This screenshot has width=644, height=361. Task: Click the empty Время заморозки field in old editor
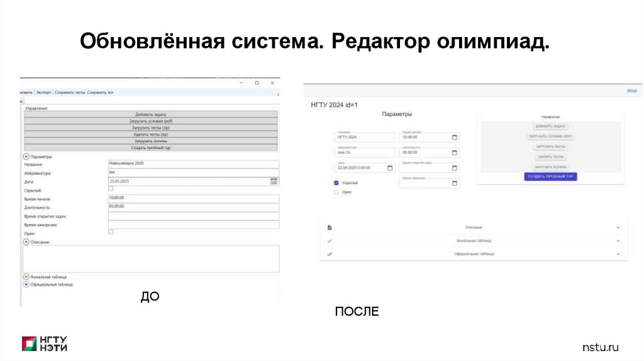[194, 225]
